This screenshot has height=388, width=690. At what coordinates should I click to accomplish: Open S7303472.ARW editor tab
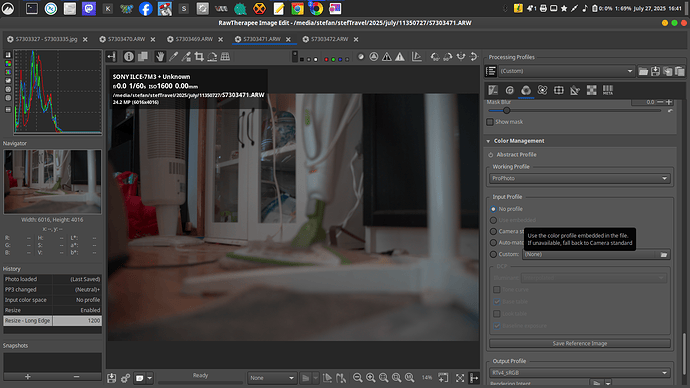[x=330, y=39]
